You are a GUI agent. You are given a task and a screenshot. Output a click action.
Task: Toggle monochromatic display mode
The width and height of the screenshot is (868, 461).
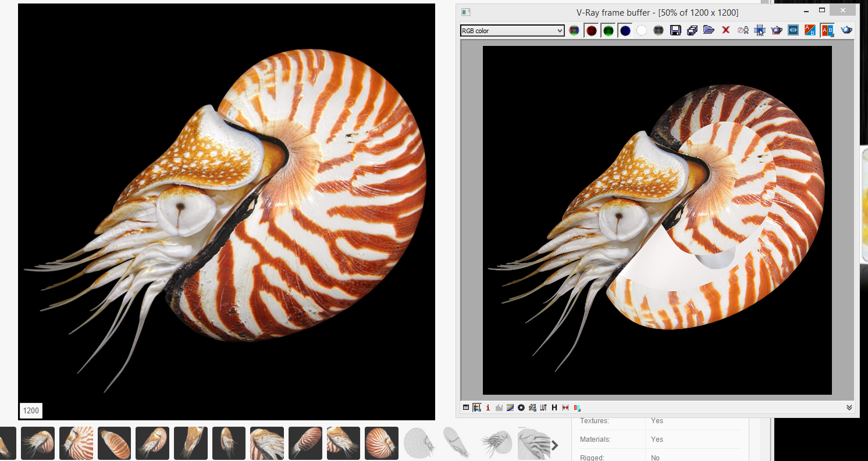(658, 30)
